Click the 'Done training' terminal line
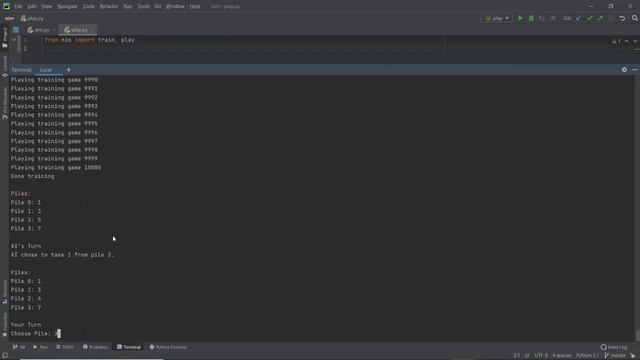This screenshot has height=360, width=640. (32, 176)
